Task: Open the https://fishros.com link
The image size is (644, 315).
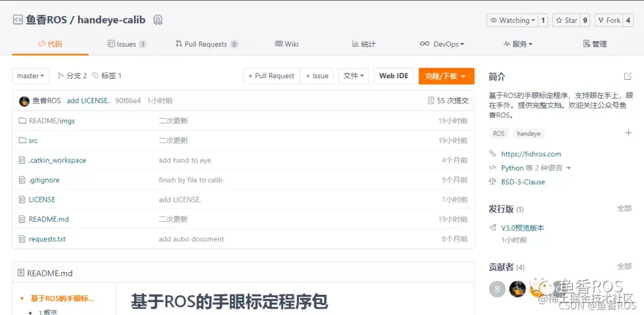Action: tap(531, 154)
